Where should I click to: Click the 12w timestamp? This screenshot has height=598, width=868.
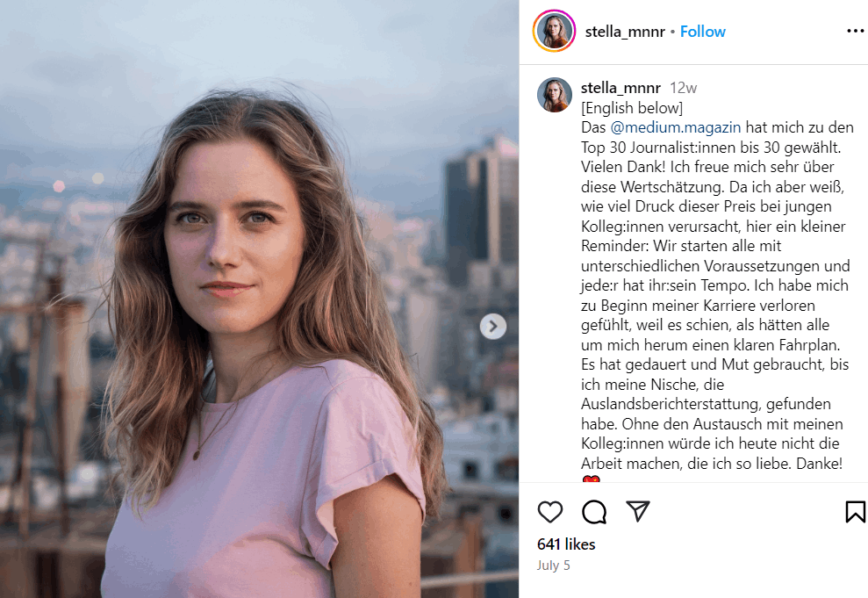coord(683,88)
